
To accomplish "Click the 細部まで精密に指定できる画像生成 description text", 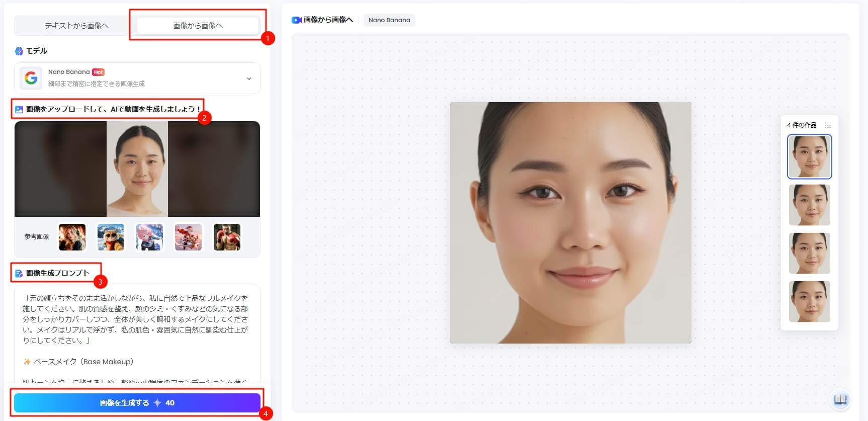I will 97,84.
